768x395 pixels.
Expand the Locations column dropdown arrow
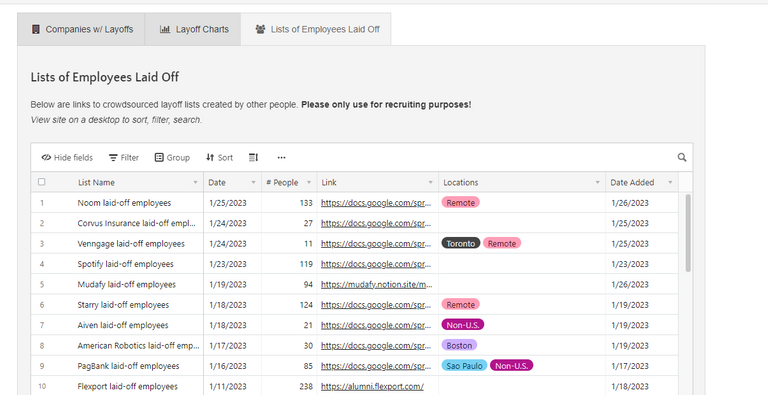tap(597, 182)
